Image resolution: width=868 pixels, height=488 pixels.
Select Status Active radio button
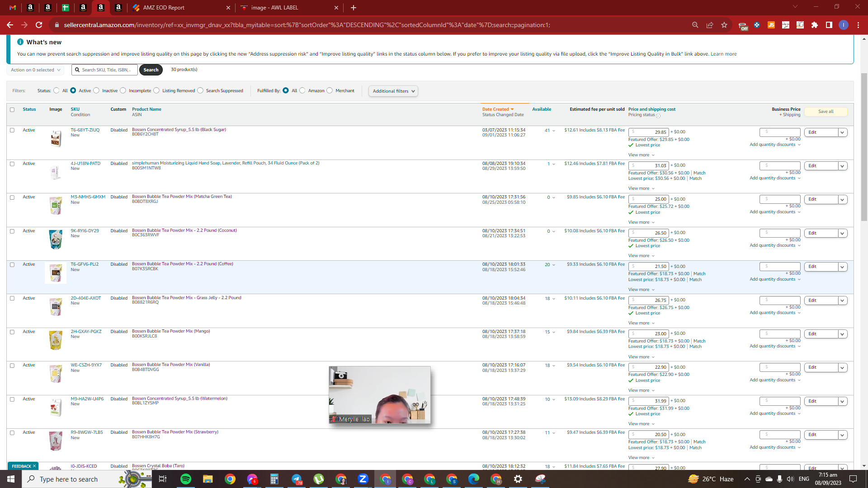(73, 90)
